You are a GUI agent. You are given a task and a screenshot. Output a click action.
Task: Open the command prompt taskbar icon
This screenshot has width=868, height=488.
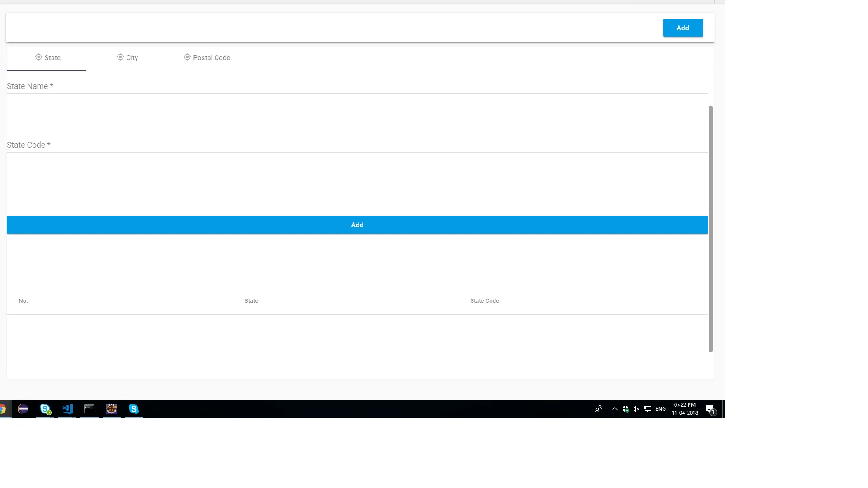[89, 409]
